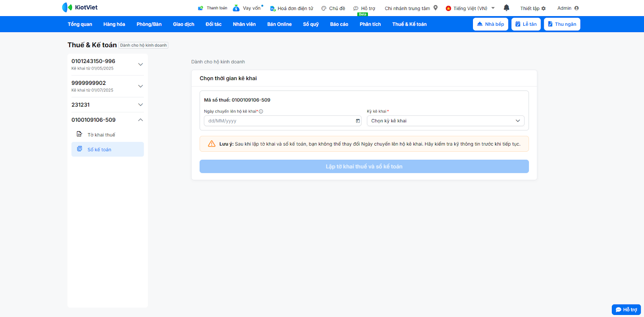Click the Hỗ trợ chat icon in header

tap(356, 8)
